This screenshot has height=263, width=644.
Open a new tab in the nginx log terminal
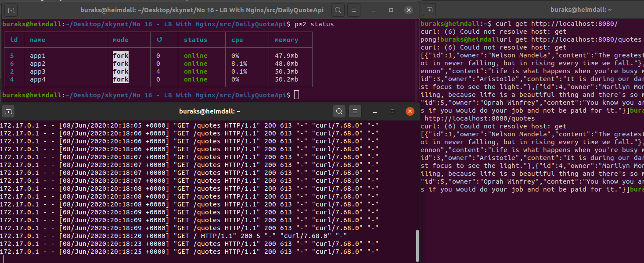(x=8, y=111)
